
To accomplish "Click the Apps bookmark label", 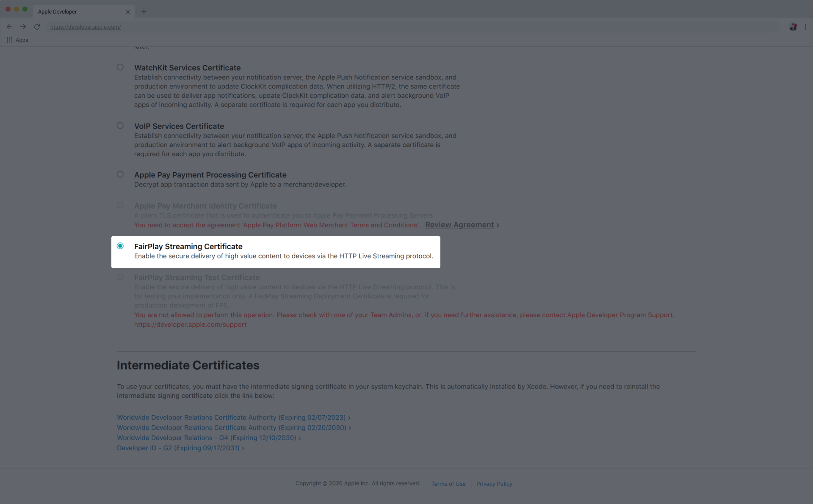I will coord(22,40).
